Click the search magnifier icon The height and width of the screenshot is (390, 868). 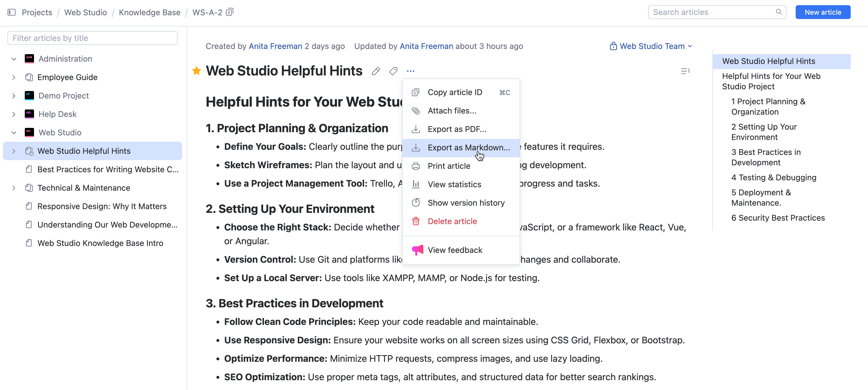click(x=778, y=12)
